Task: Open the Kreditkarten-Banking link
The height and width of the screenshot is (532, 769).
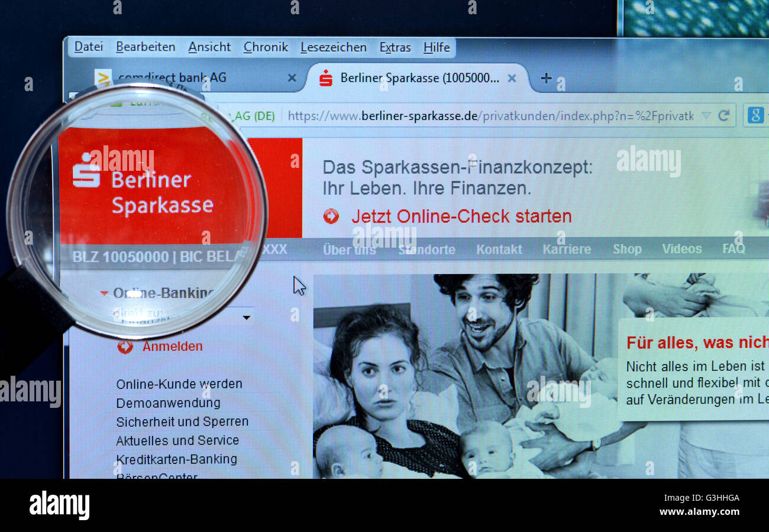Action: point(176,459)
